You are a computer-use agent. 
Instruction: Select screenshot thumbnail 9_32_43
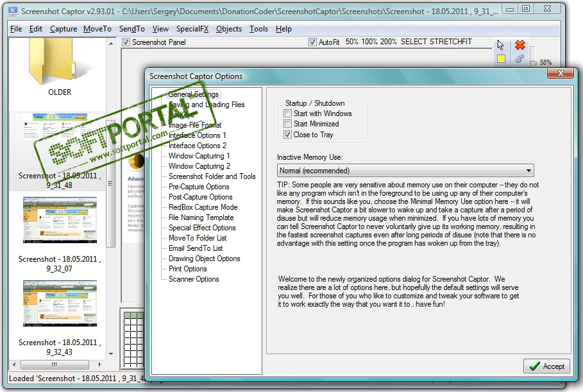60,303
